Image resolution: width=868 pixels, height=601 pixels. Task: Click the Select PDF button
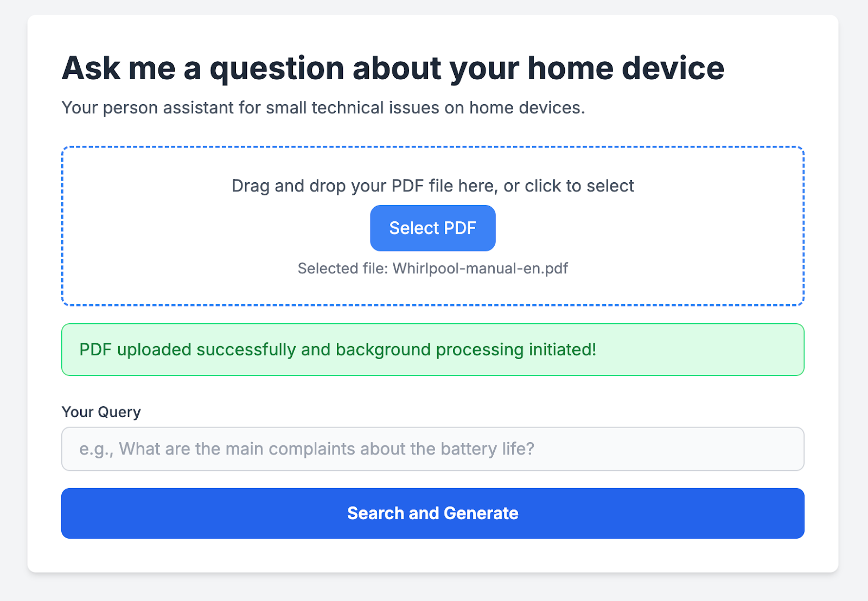coord(432,228)
